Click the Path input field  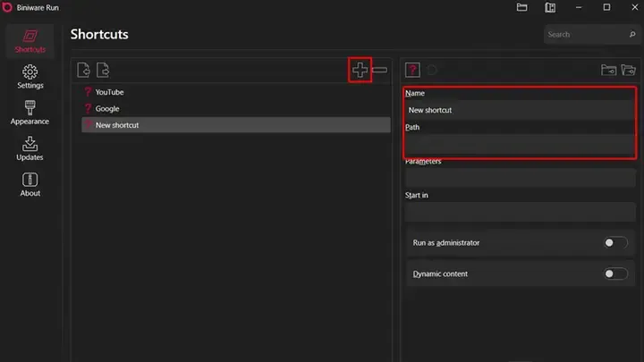(x=520, y=143)
